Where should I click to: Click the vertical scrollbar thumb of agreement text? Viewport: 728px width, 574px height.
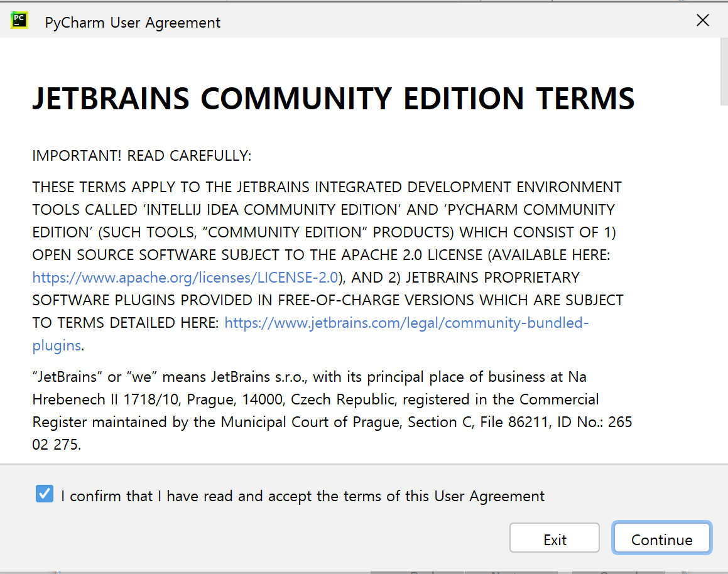point(724,72)
